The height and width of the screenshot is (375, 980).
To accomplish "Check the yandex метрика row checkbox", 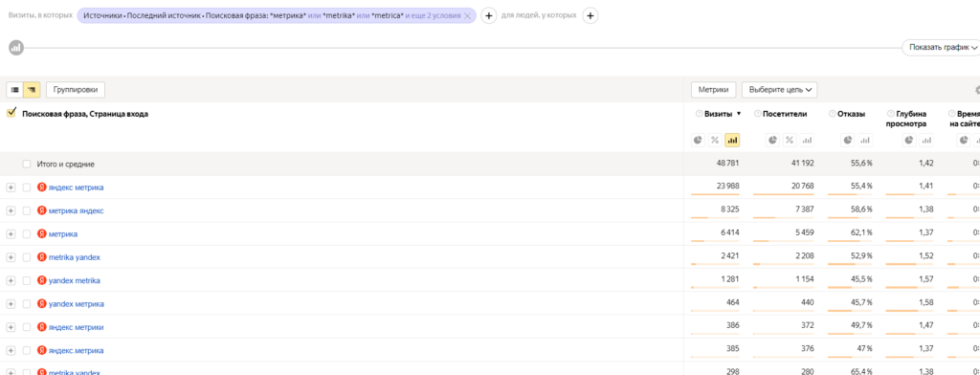I will (x=26, y=304).
